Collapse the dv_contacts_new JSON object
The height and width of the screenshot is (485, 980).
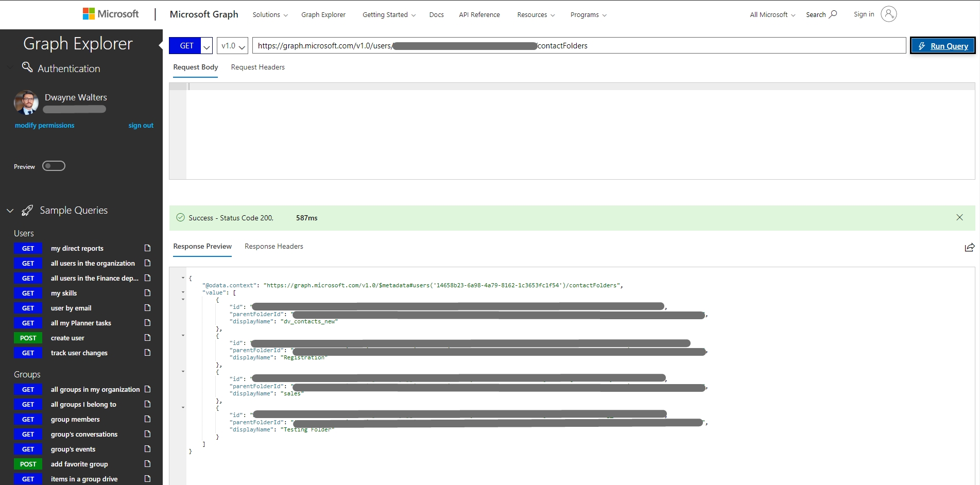click(183, 300)
